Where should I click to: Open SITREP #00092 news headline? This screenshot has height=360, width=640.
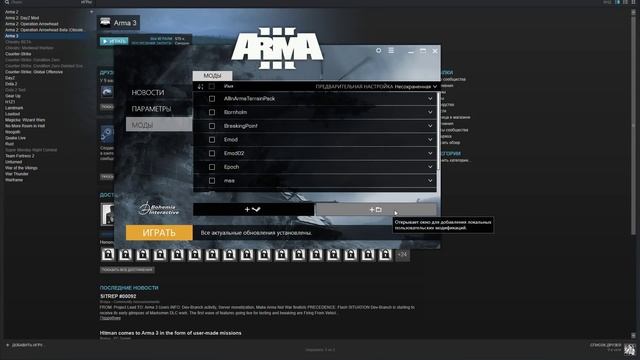118,296
